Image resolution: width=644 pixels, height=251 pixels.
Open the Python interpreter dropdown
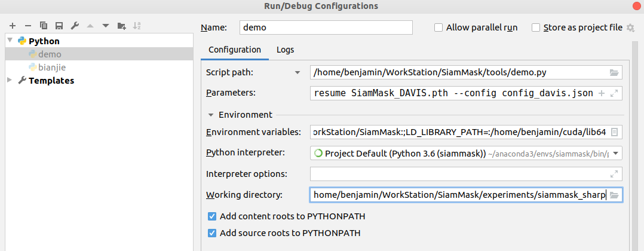(616, 153)
